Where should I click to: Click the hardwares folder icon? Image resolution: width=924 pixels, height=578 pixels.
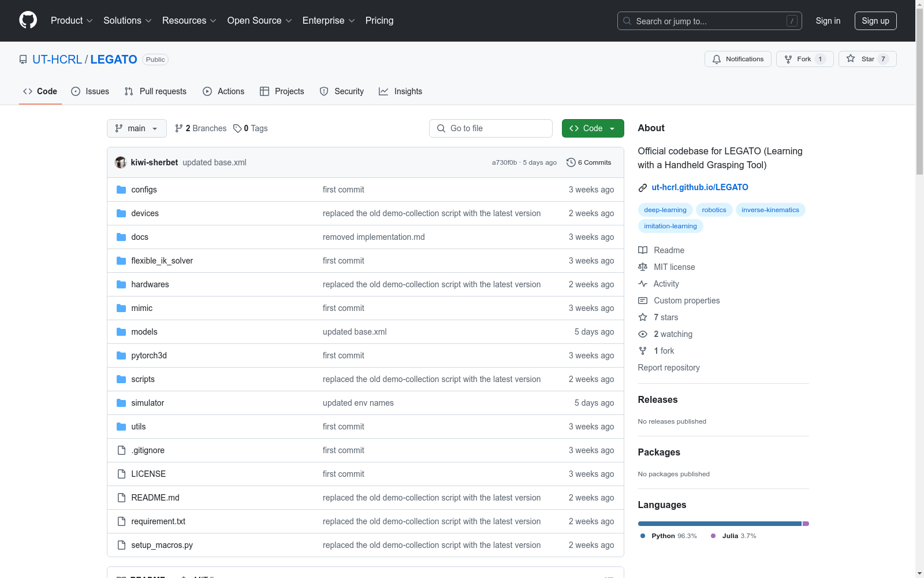[121, 284]
